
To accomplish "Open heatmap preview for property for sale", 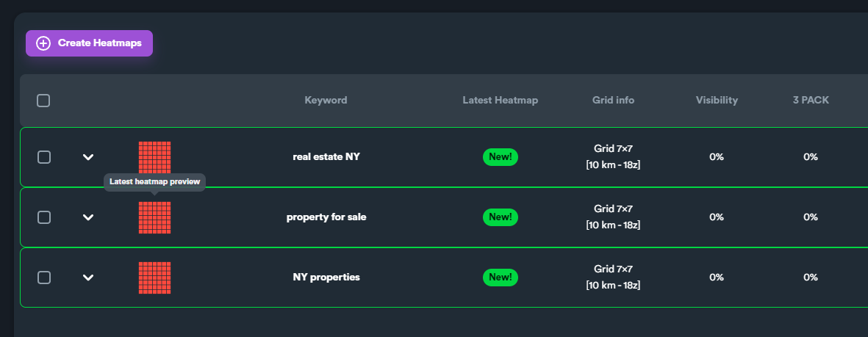I will click(154, 217).
